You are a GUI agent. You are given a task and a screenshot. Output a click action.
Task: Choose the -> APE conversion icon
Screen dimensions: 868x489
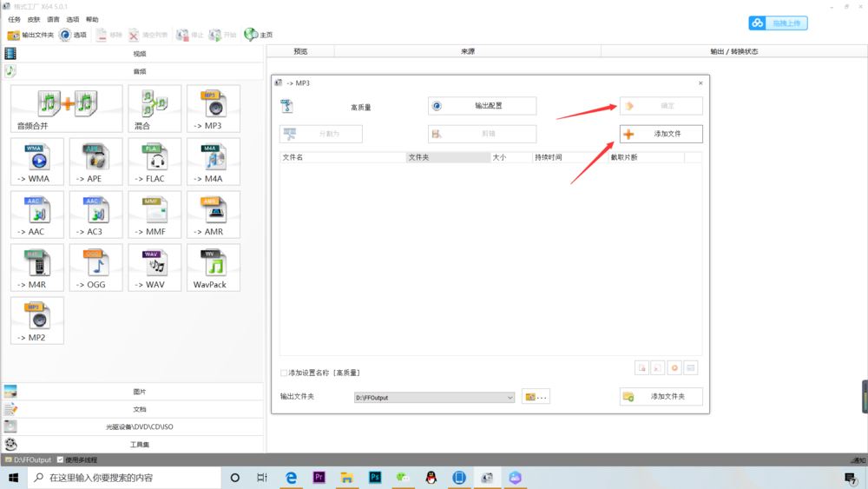[x=95, y=162]
